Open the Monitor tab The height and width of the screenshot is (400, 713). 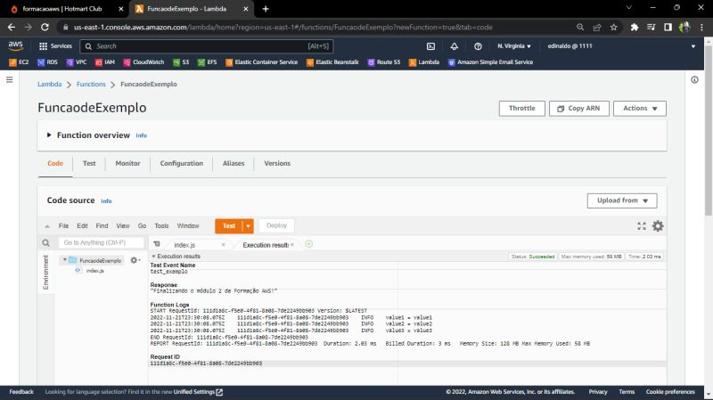(x=127, y=163)
